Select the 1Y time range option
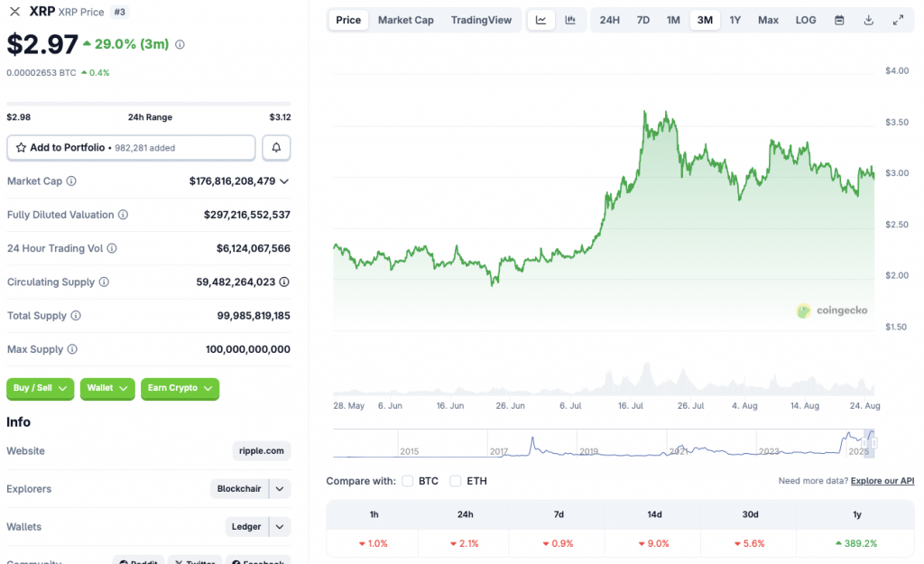 coord(735,19)
